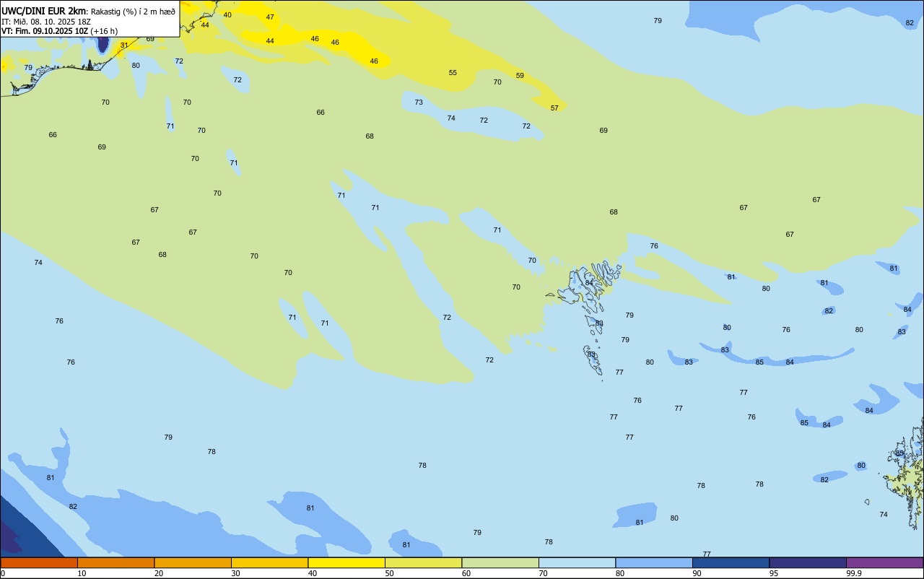Image resolution: width=924 pixels, height=579 pixels.
Task: Select the dark blue 90–95 legend swatch
Action: [731, 562]
